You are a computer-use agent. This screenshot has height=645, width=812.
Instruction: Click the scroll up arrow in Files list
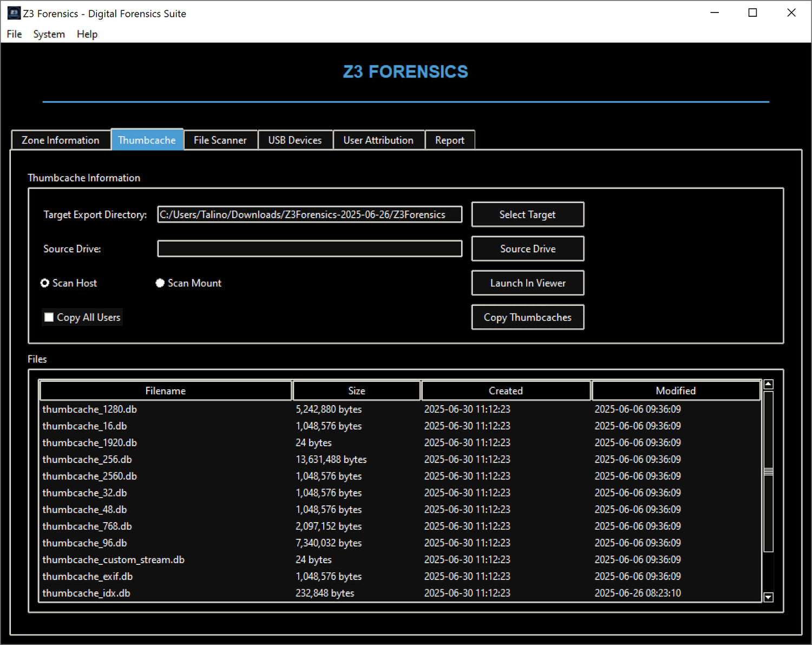(768, 385)
